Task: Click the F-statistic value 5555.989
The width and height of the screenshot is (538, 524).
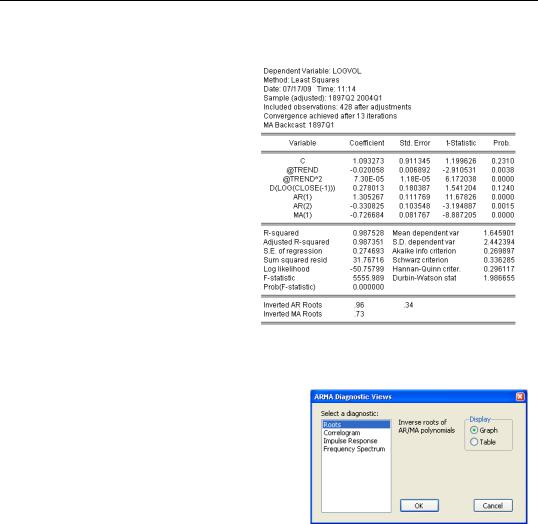Action: point(368,278)
